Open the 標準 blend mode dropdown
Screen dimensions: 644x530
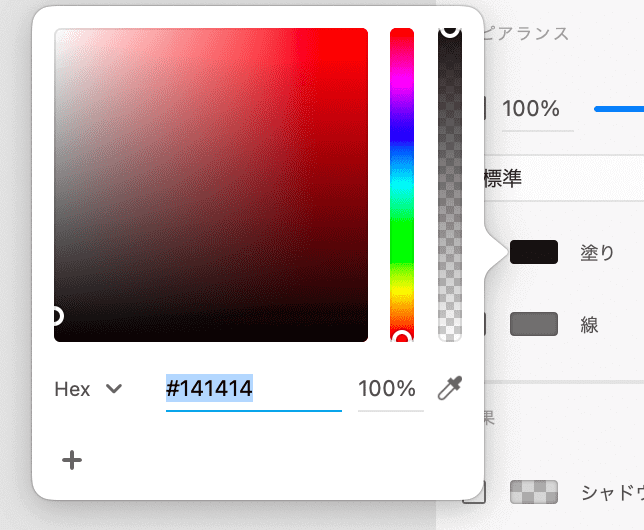(564, 178)
